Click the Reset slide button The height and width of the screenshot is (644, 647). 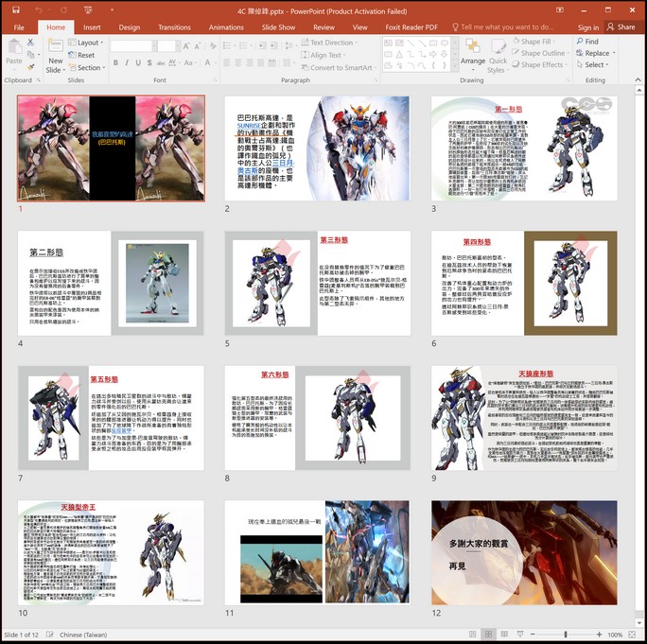81,55
